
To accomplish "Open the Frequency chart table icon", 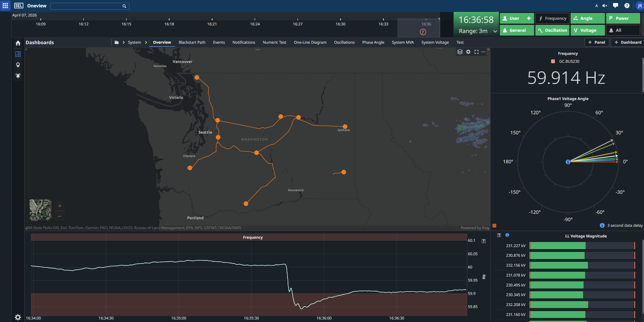I will tap(484, 241).
